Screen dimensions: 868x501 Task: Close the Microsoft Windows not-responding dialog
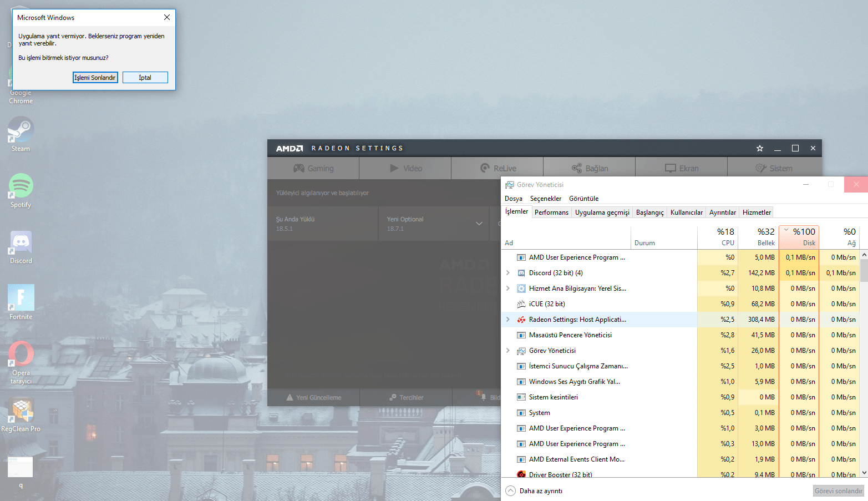pos(167,17)
